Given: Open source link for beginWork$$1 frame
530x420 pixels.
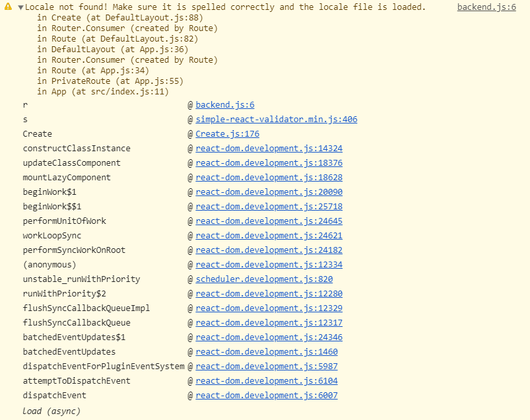Looking at the screenshot, I should click(x=269, y=206).
